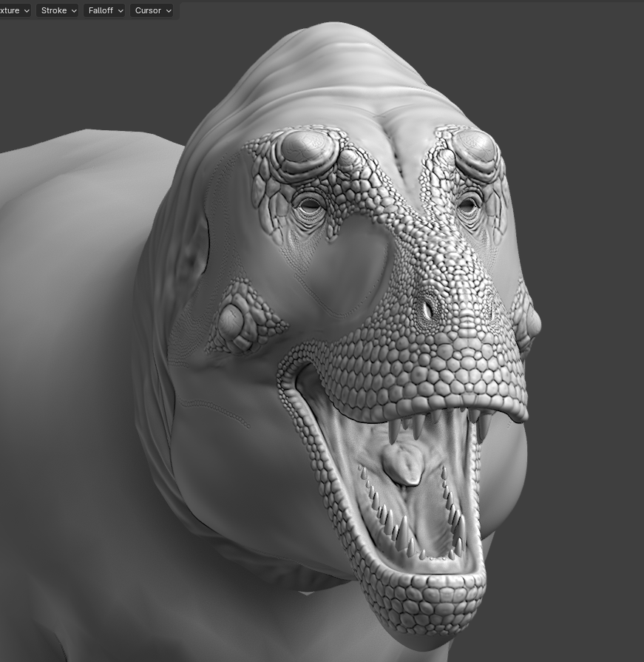Open the Cursor dropdown
The width and height of the screenshot is (644, 662).
point(152,10)
